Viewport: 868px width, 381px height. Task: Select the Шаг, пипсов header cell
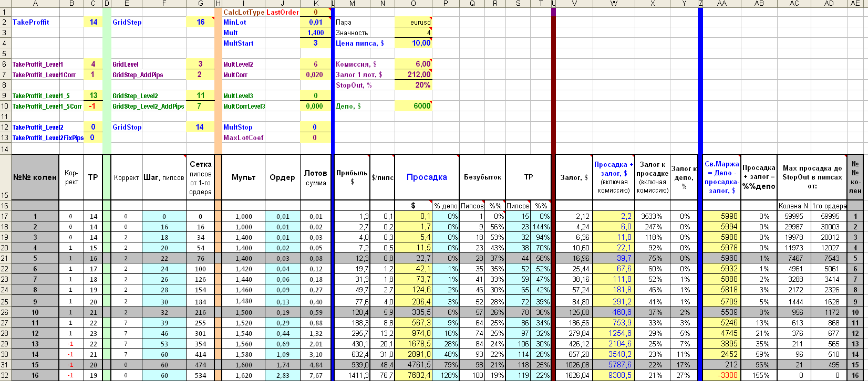tap(164, 177)
